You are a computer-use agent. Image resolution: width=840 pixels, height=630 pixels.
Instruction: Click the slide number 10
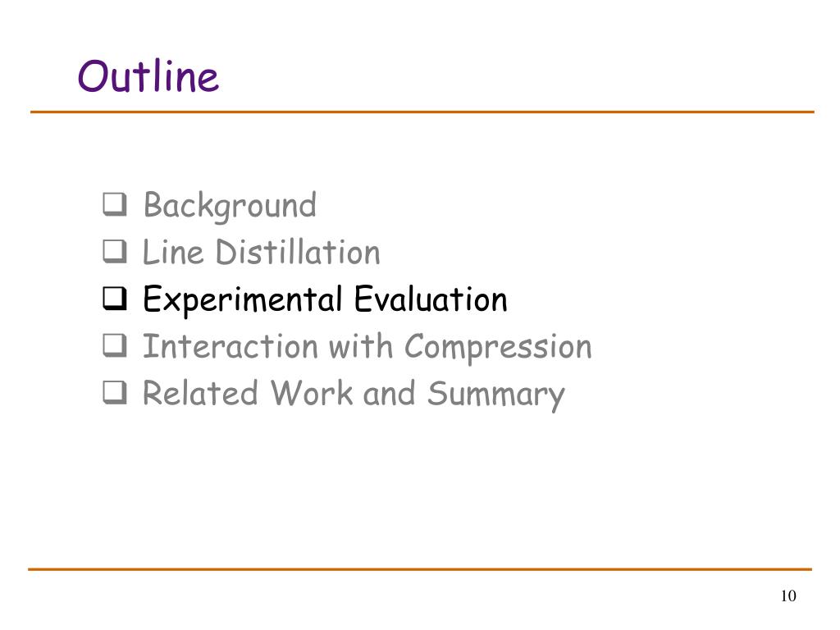(x=788, y=596)
